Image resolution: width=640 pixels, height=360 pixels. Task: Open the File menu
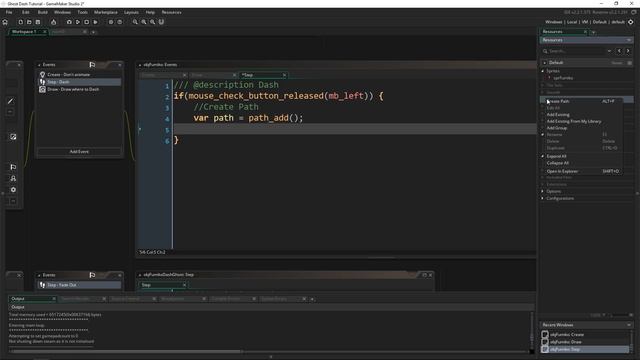click(x=9, y=12)
